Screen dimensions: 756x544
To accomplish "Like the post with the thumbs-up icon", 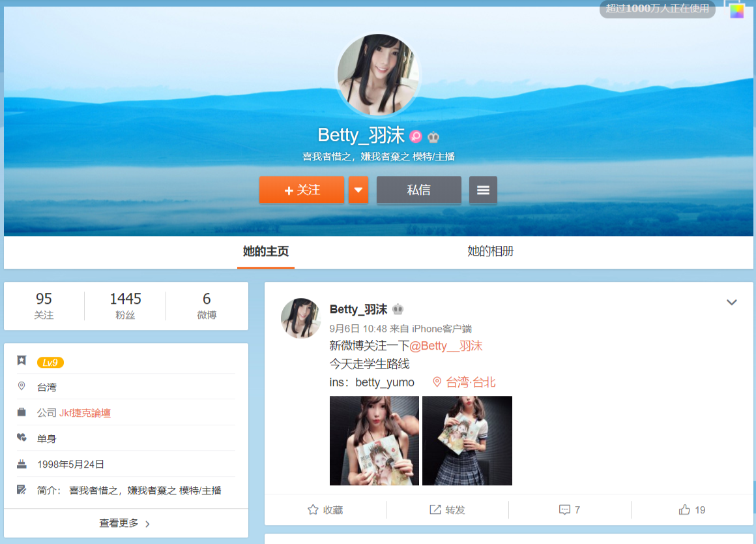I will (x=684, y=510).
